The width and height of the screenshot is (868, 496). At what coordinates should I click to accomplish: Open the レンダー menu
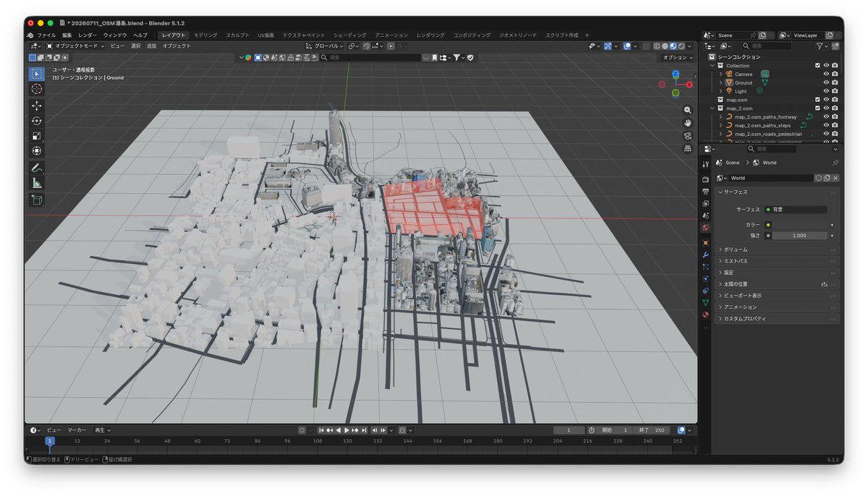click(x=88, y=35)
